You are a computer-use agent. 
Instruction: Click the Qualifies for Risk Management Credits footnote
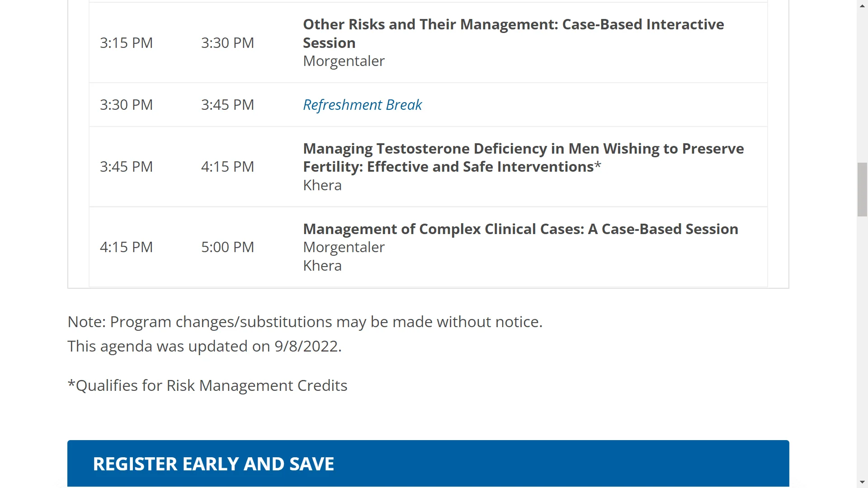pyautogui.click(x=207, y=385)
